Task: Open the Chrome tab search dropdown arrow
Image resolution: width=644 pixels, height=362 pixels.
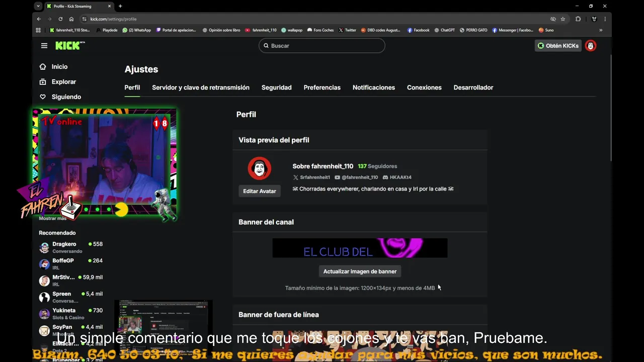Action: point(38,6)
